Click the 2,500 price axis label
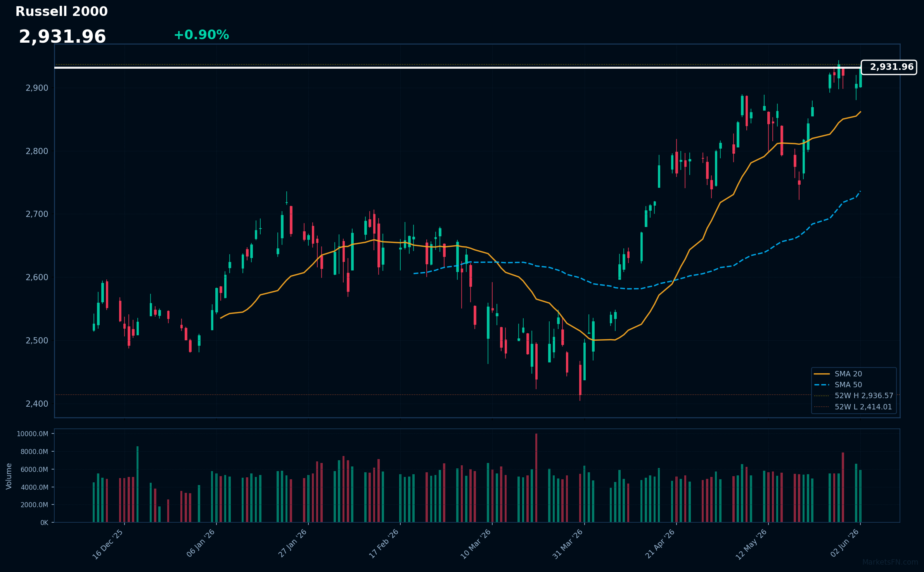The height and width of the screenshot is (572, 924). pos(37,341)
